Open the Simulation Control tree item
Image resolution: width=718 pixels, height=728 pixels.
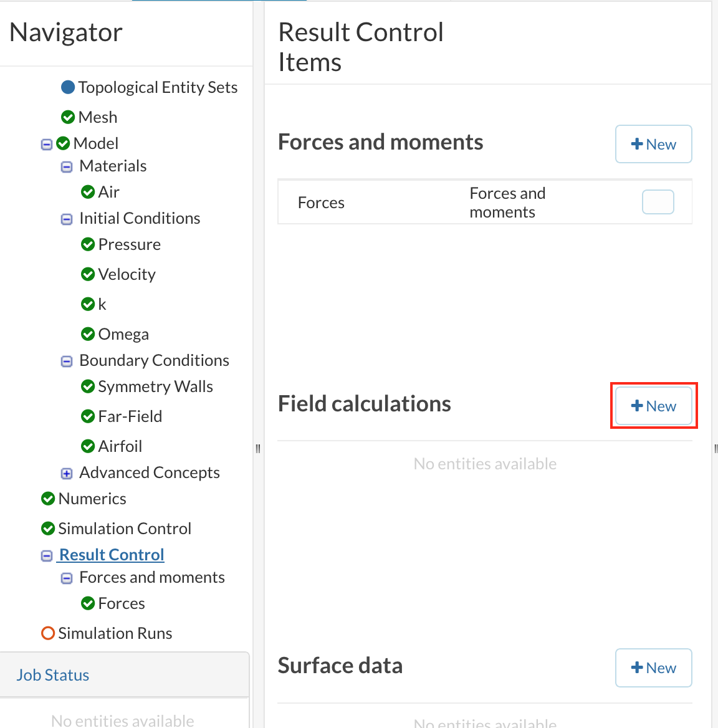pos(124,529)
